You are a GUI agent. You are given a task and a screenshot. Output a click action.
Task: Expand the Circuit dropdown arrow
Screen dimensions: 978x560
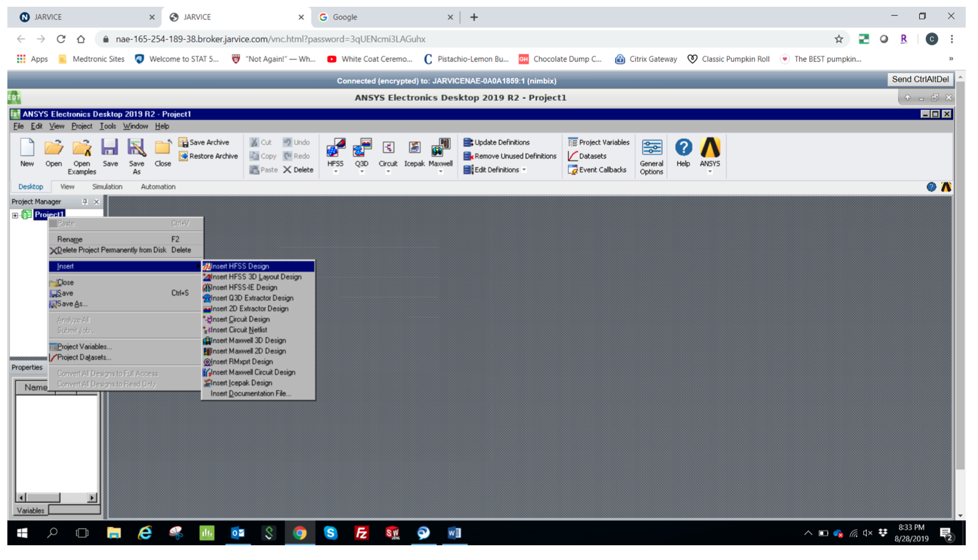pyautogui.click(x=388, y=172)
